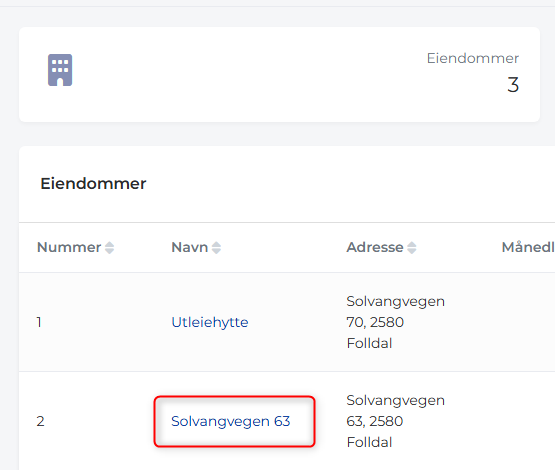Image resolution: width=555 pixels, height=470 pixels.
Task: Click the Eiendommer summary card
Action: (279, 75)
